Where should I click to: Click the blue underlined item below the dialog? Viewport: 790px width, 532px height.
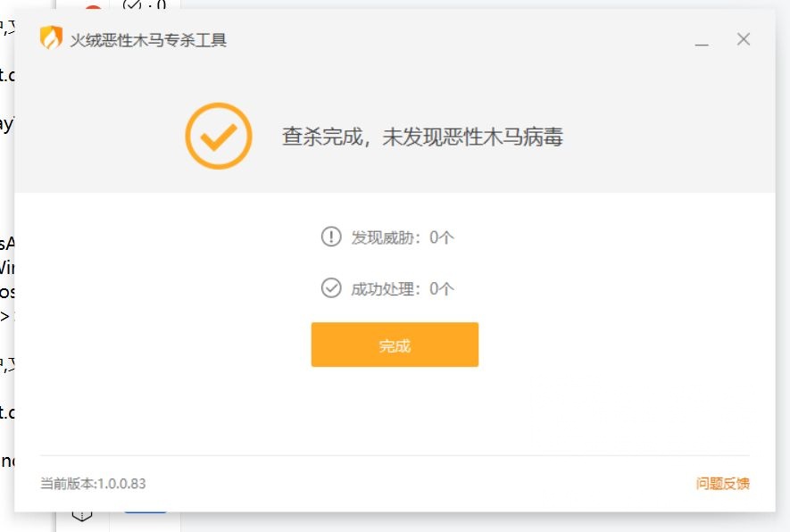tap(146, 512)
